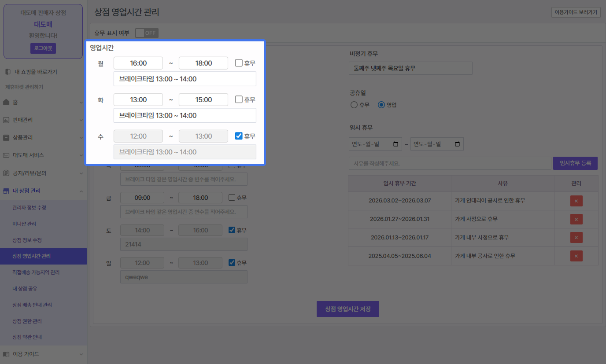Go to 상점 정보 수정 page
The width and height of the screenshot is (606, 364).
point(27,240)
